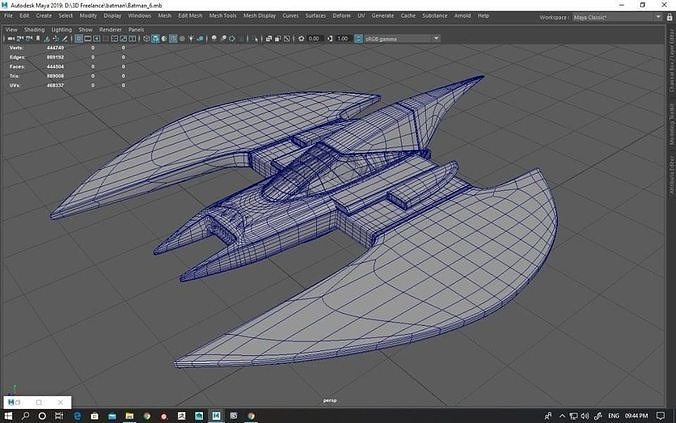This screenshot has height=423, width=676.
Task: Click the persp camera label
Action: coord(330,400)
